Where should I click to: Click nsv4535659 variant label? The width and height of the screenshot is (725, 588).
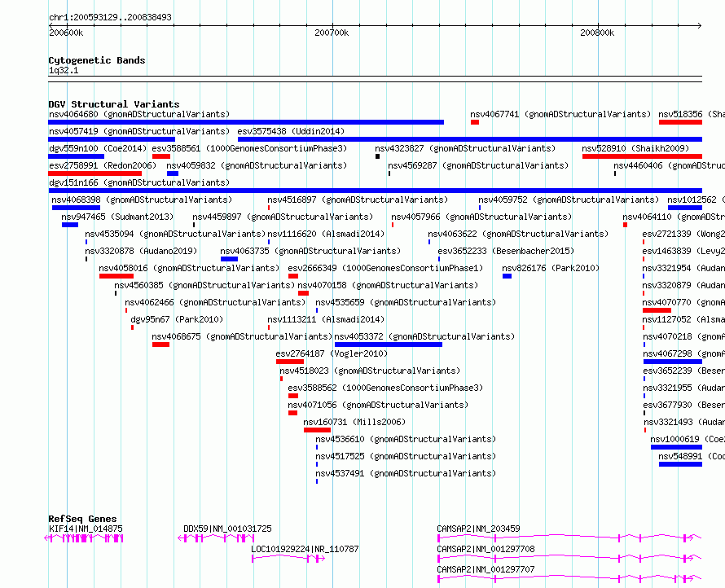tap(406, 302)
